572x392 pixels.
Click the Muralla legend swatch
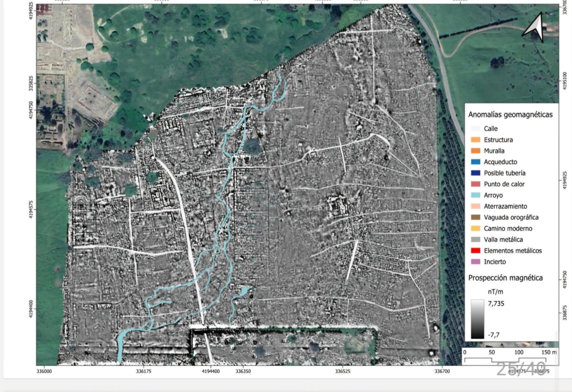(x=475, y=151)
